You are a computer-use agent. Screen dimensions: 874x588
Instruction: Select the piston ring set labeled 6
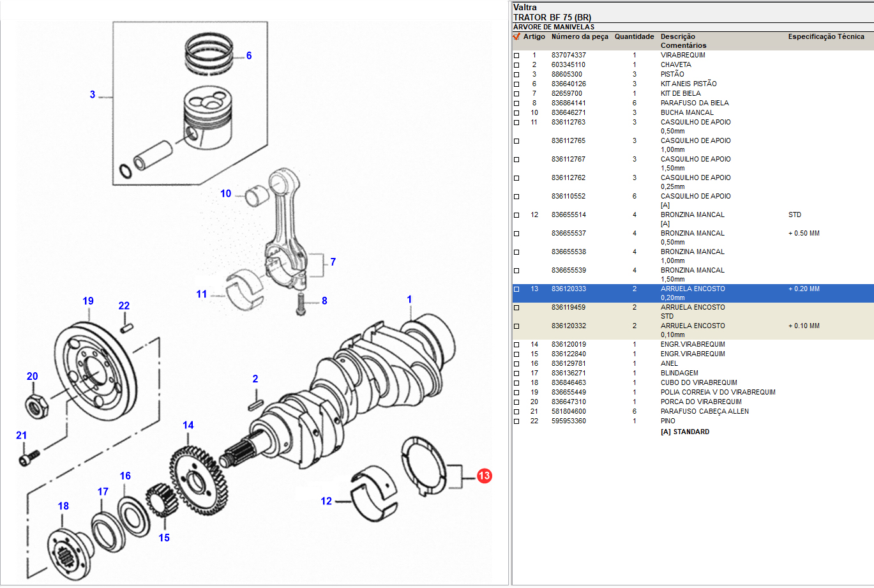(x=211, y=54)
